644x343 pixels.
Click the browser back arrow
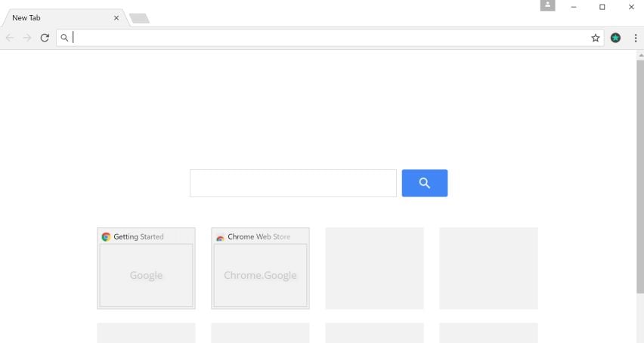[10, 38]
